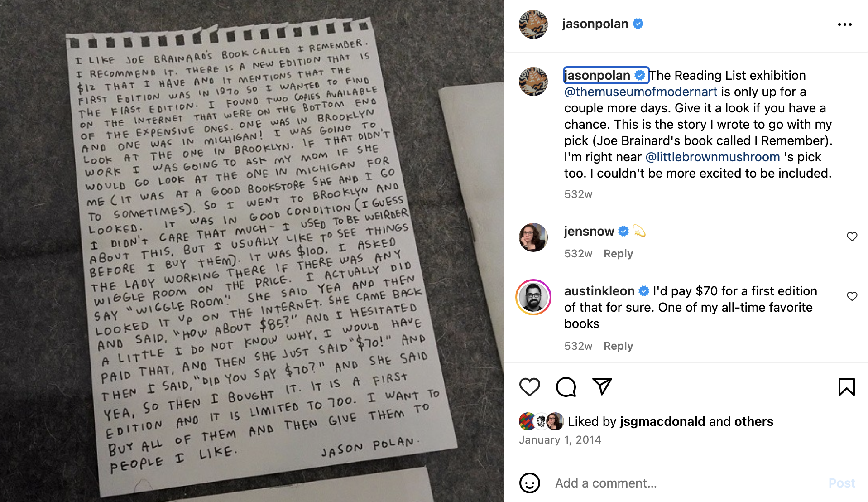Viewport: 868px width, 502px height.
Task: View jsgmacdonald's profile from likes
Action: (x=662, y=422)
